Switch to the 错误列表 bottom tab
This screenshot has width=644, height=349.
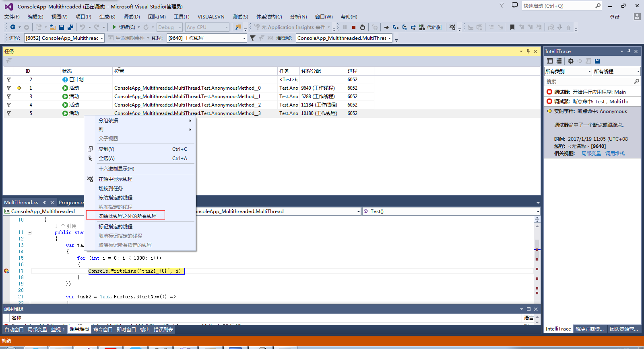click(x=163, y=329)
